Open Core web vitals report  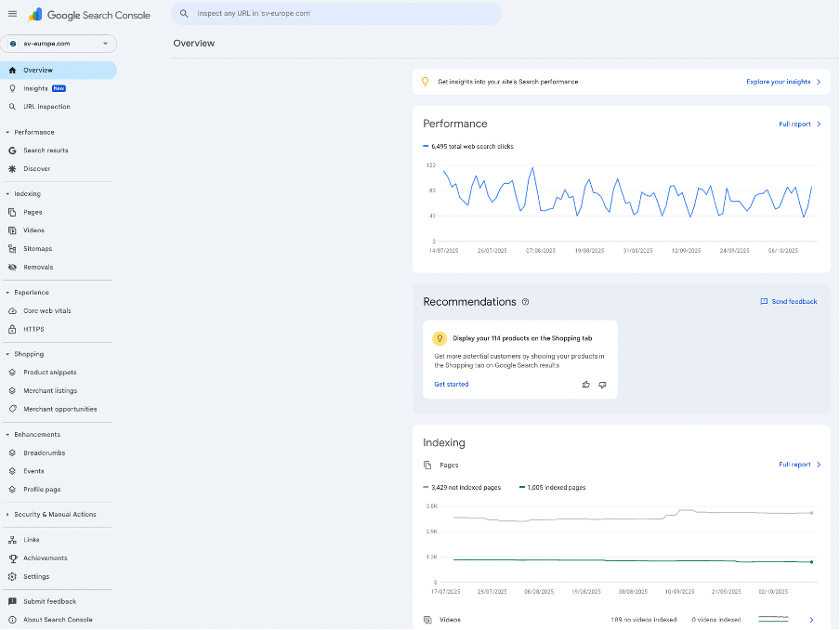[x=46, y=310]
